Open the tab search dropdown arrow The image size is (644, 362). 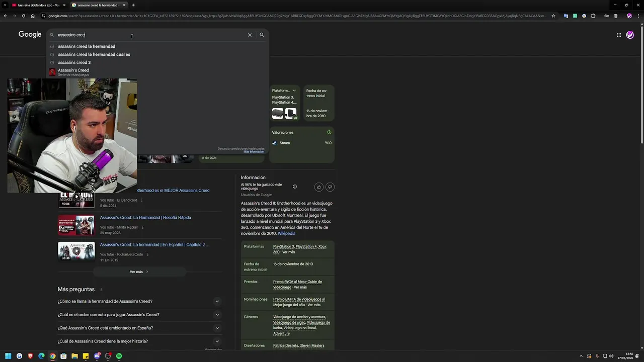(6, 5)
